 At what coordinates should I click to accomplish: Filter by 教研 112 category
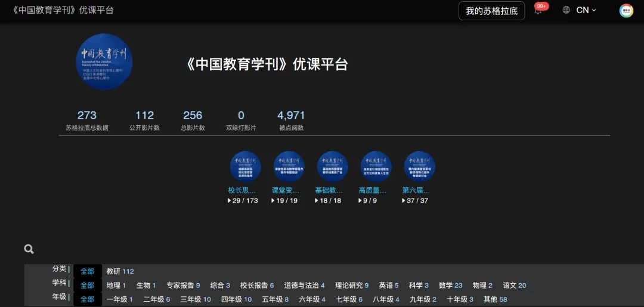point(120,271)
